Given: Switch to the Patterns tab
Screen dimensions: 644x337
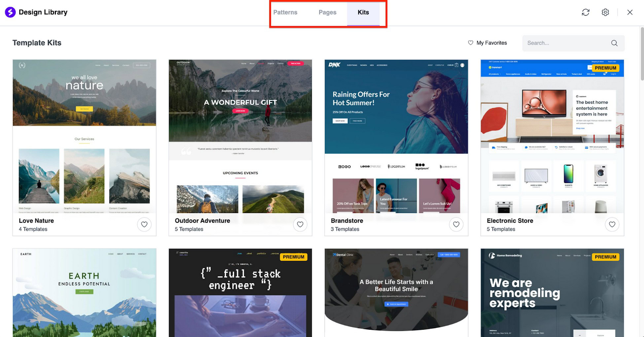Looking at the screenshot, I should 285,12.
